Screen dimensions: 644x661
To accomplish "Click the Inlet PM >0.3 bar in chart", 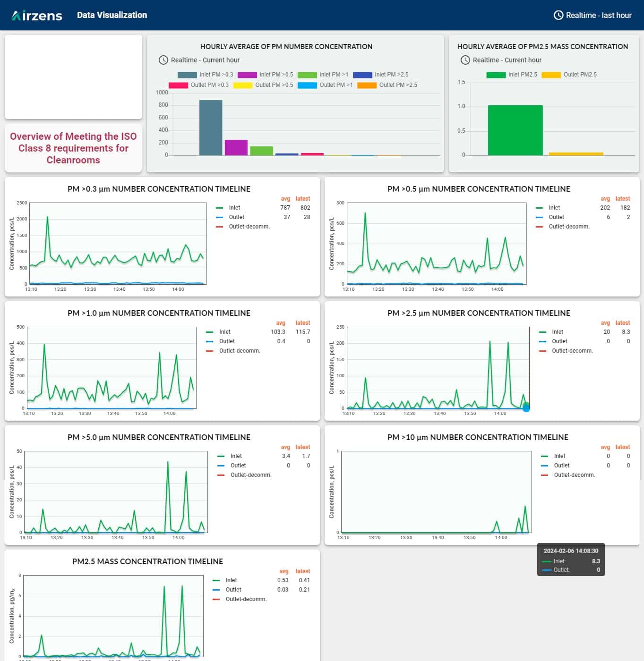I will point(211,127).
